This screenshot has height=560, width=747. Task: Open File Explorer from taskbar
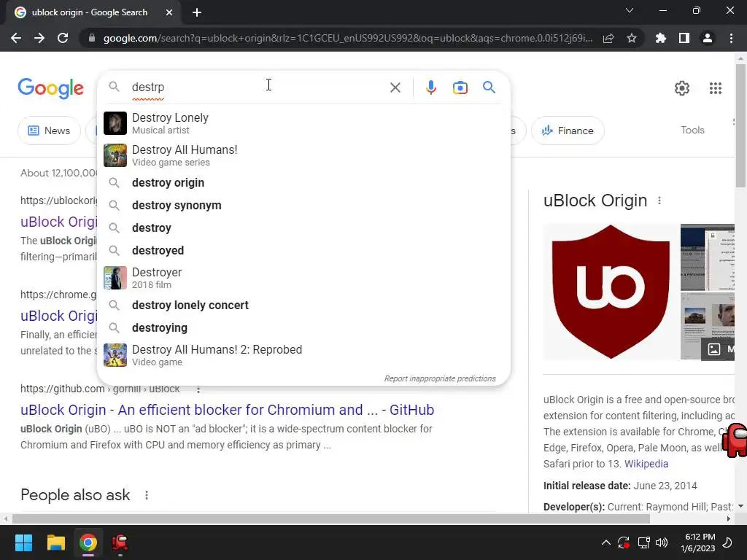(55, 542)
